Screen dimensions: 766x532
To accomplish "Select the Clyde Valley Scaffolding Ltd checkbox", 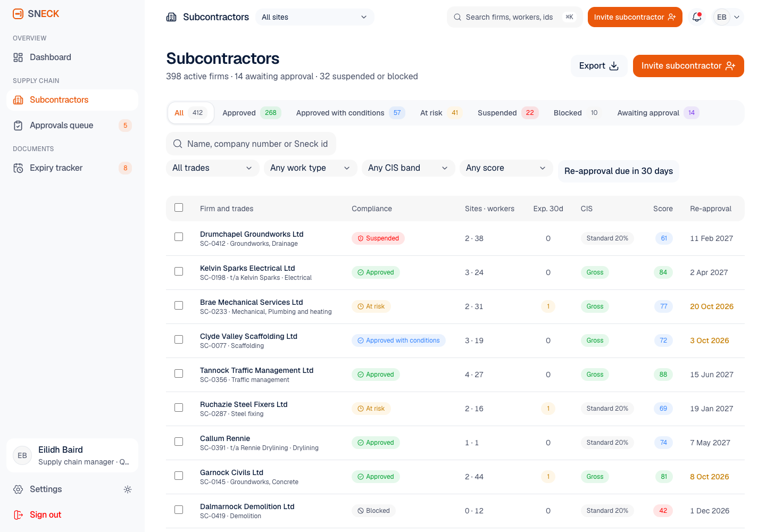I will coord(179,339).
